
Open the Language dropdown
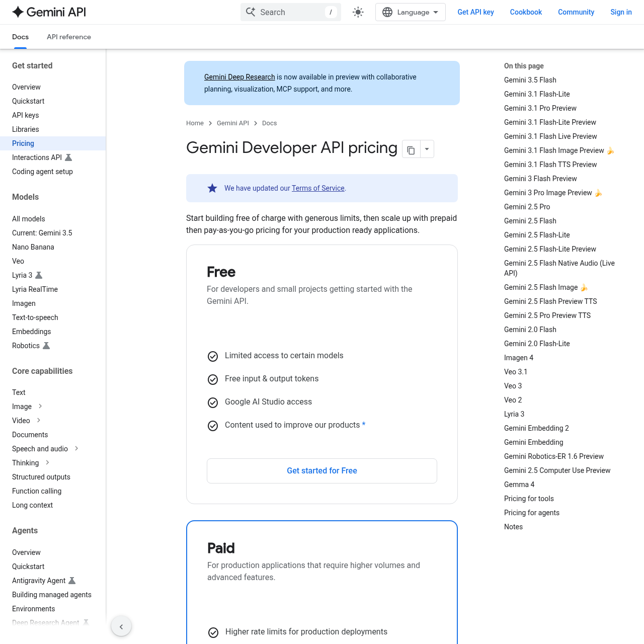411,12
